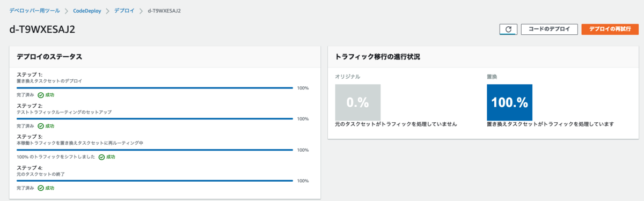The width and height of the screenshot is (644, 201).
Task: Click the d-T9WXESAJ2 breadcrumb text
Action: tap(164, 11)
